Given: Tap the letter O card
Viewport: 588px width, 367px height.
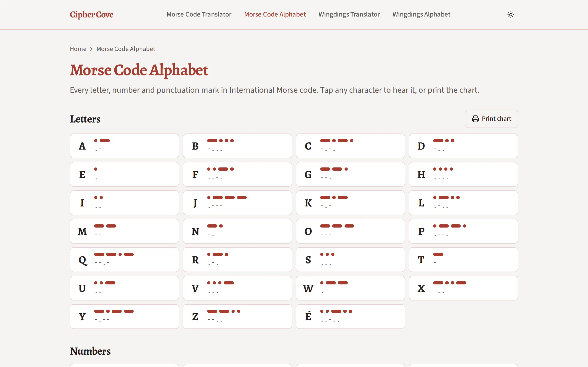Looking at the screenshot, I should [x=350, y=231].
